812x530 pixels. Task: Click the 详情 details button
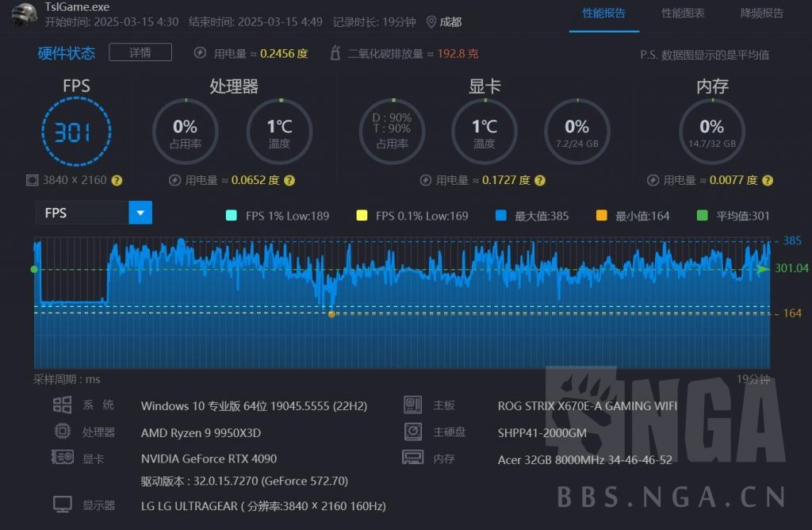[x=140, y=52]
